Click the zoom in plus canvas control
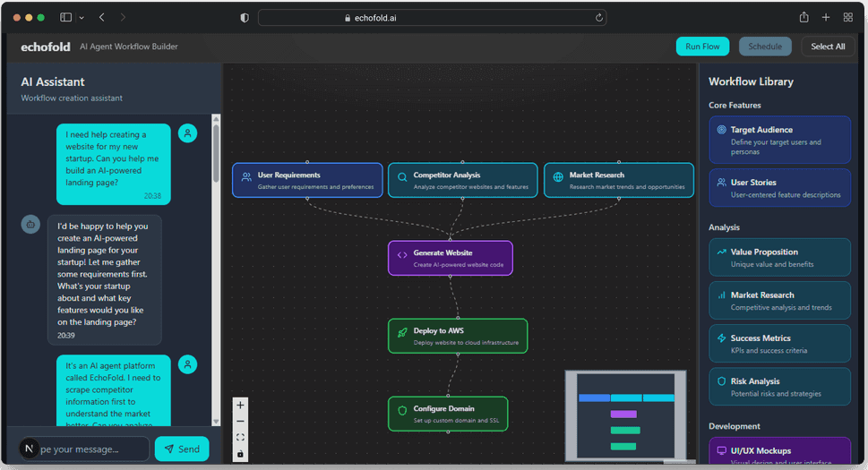The width and height of the screenshot is (868, 470). pyautogui.click(x=240, y=405)
